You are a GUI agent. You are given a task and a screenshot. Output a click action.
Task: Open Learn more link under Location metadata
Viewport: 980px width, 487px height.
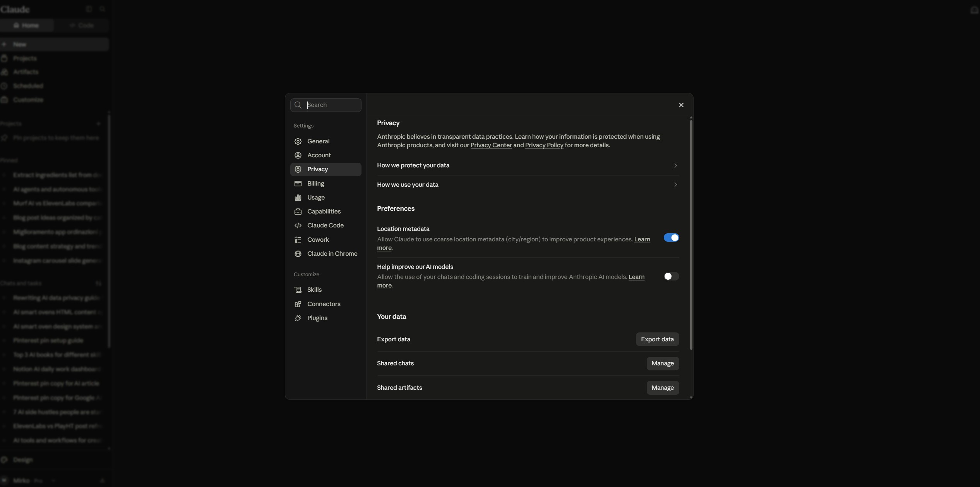pos(642,239)
